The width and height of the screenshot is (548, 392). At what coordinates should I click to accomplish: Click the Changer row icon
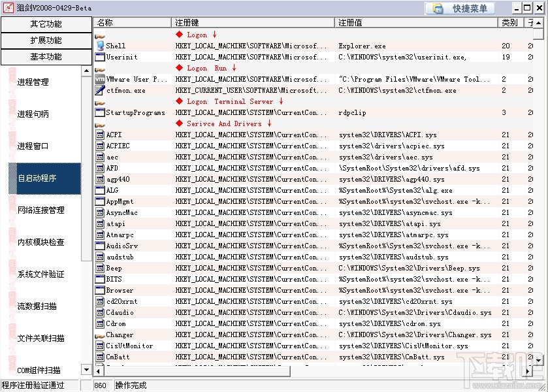point(100,336)
